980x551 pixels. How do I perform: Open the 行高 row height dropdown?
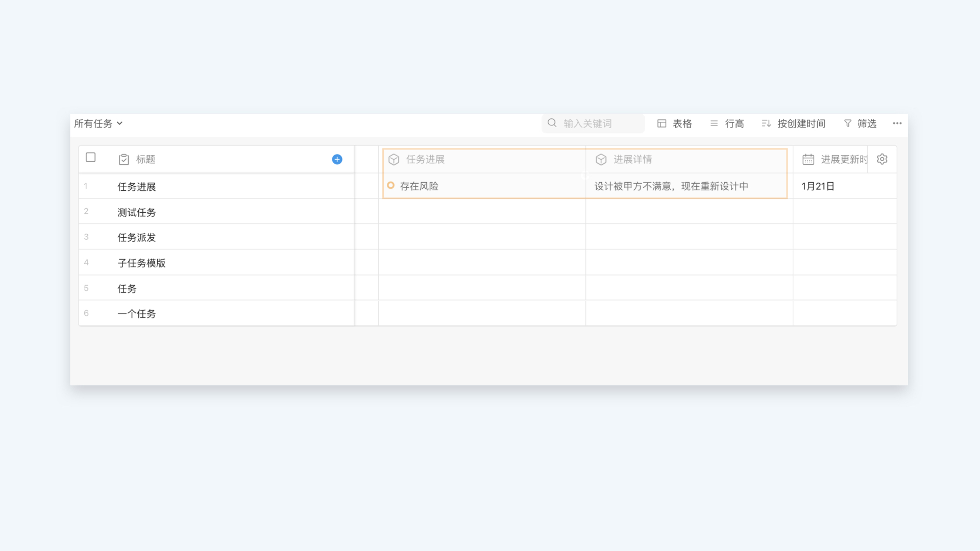click(727, 123)
